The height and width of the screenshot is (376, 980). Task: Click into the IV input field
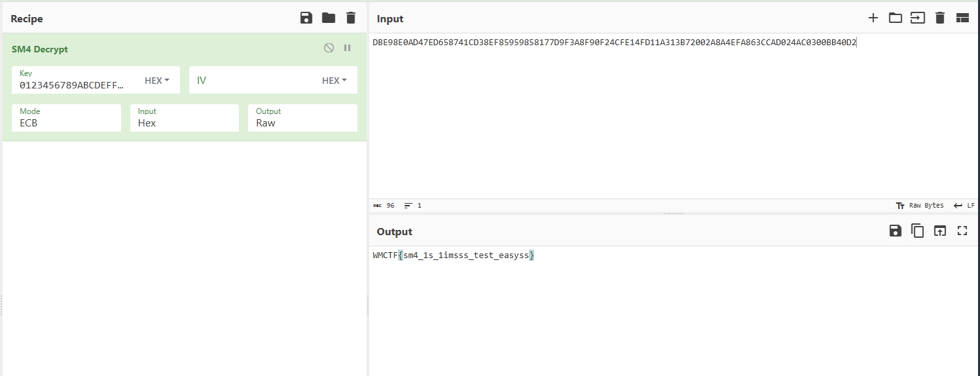(x=252, y=81)
